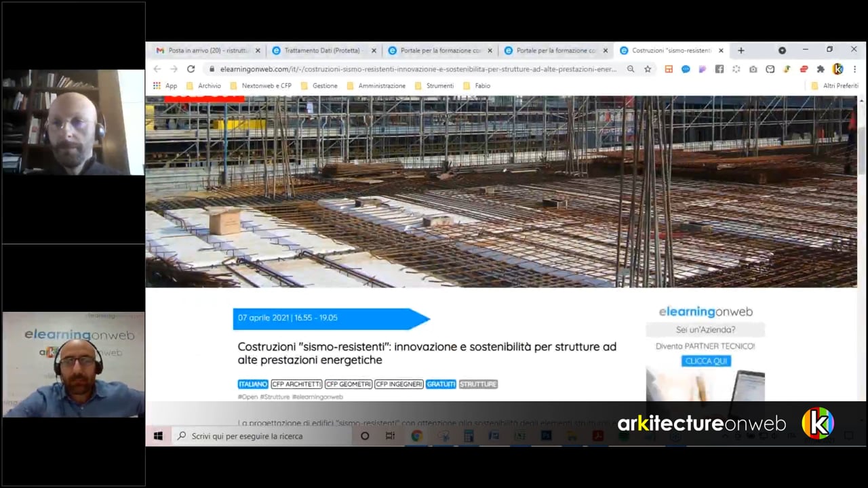Close the Trattamento Dati tab
Viewport: 868px width, 488px height.
(x=374, y=51)
